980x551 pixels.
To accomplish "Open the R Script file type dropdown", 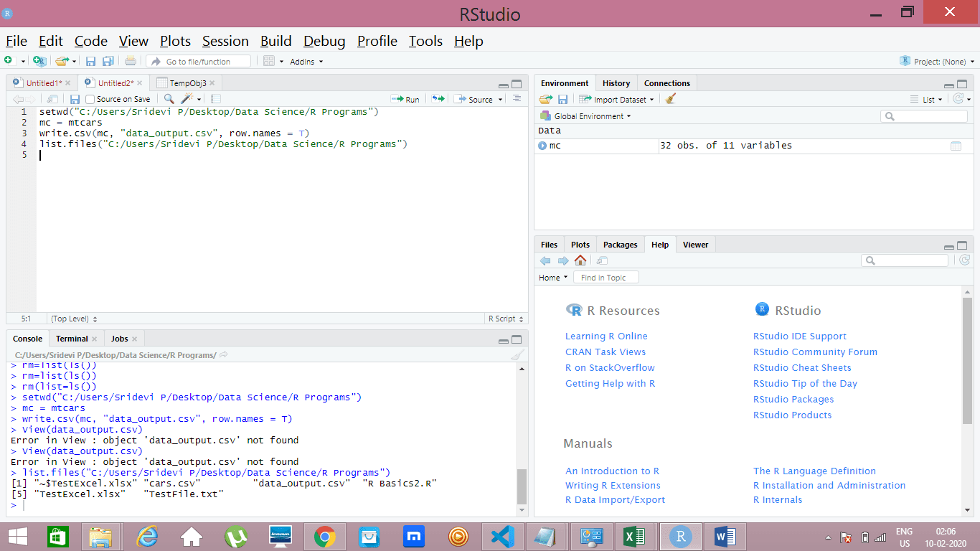I will [506, 319].
